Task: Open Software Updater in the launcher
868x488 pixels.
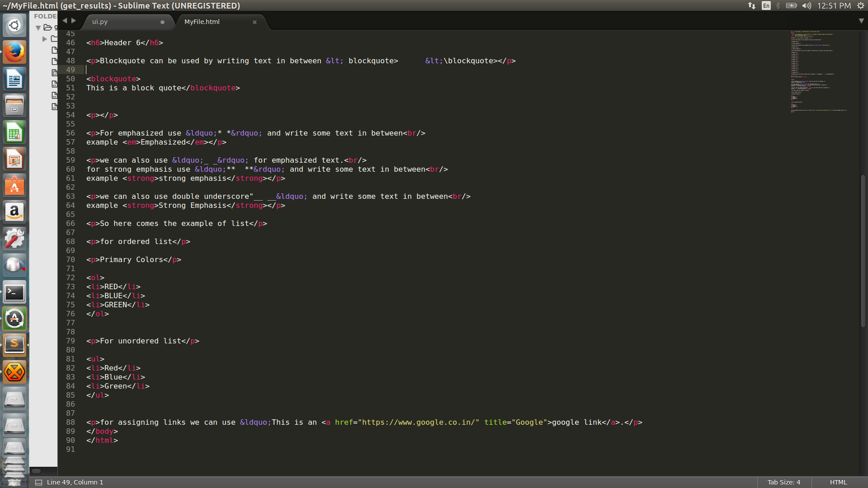Action: [14, 319]
